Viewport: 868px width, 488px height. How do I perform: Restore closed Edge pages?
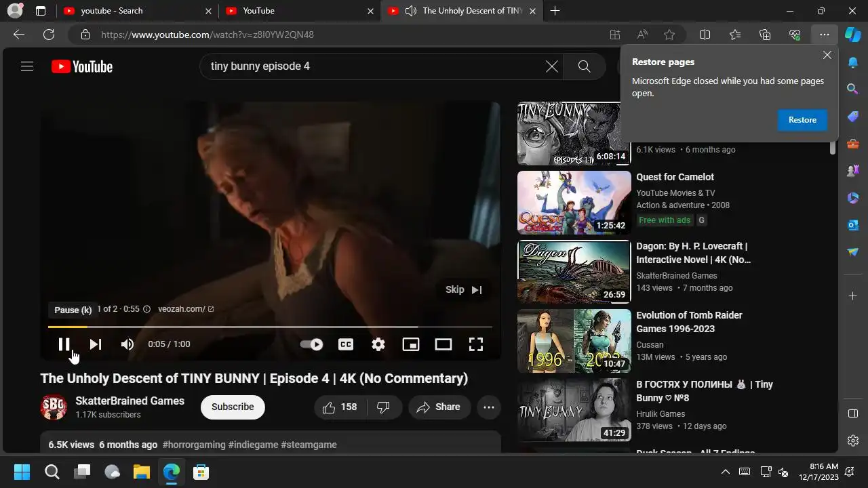point(802,120)
